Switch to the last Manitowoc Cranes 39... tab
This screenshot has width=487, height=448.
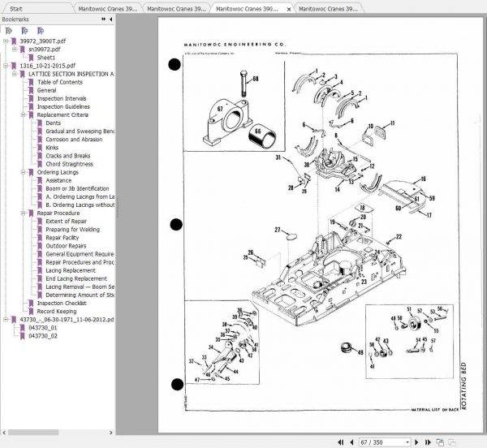tap(328, 9)
